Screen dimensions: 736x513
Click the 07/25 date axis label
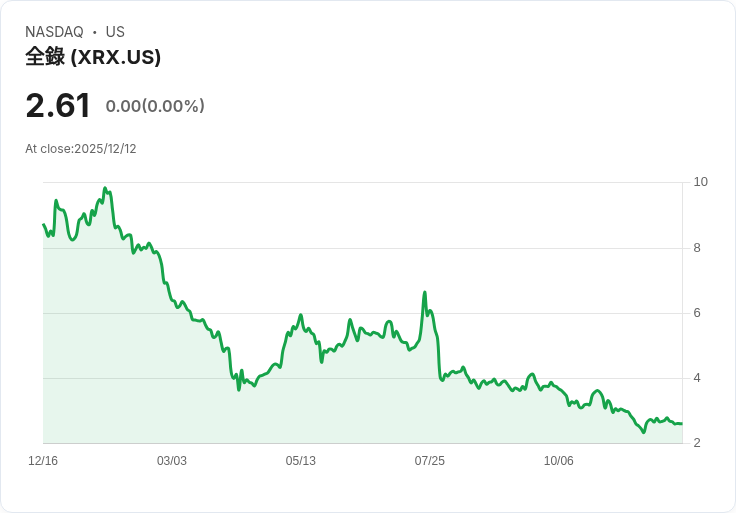[429, 460]
